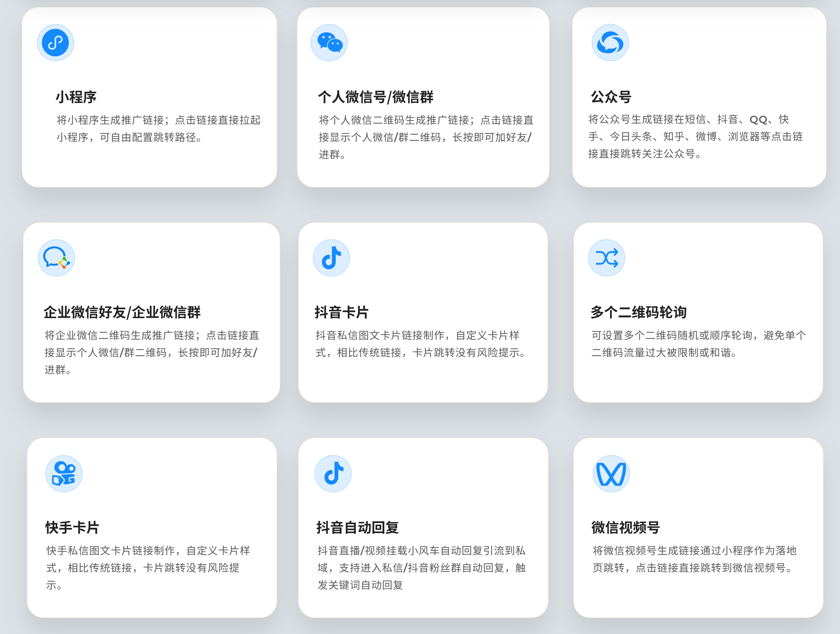This screenshot has height=634, width=840.
Task: Click the WeChat Channels butterfly icon
Action: (611, 474)
